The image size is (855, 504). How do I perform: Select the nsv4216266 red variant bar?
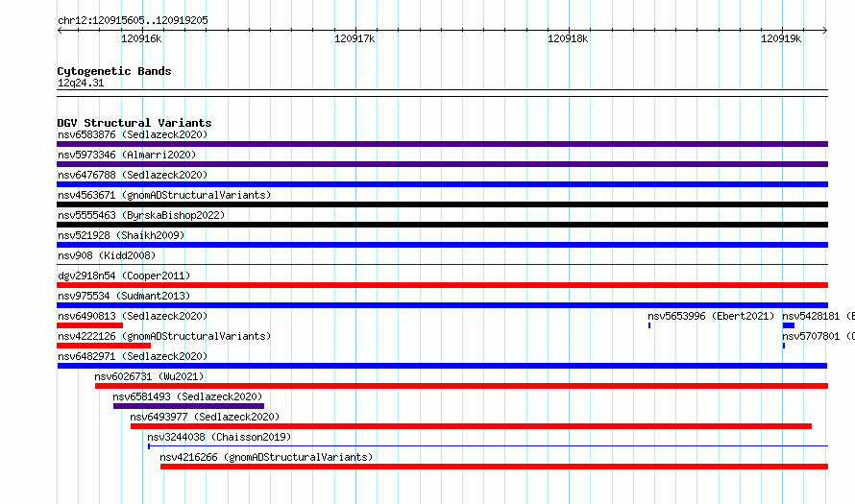tap(494, 467)
